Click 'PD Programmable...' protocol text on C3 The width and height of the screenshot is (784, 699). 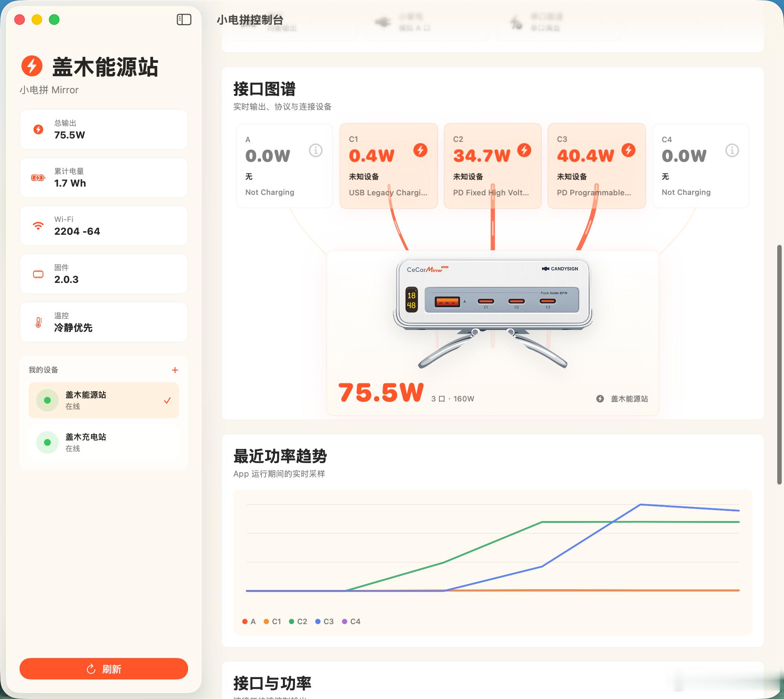click(x=594, y=192)
